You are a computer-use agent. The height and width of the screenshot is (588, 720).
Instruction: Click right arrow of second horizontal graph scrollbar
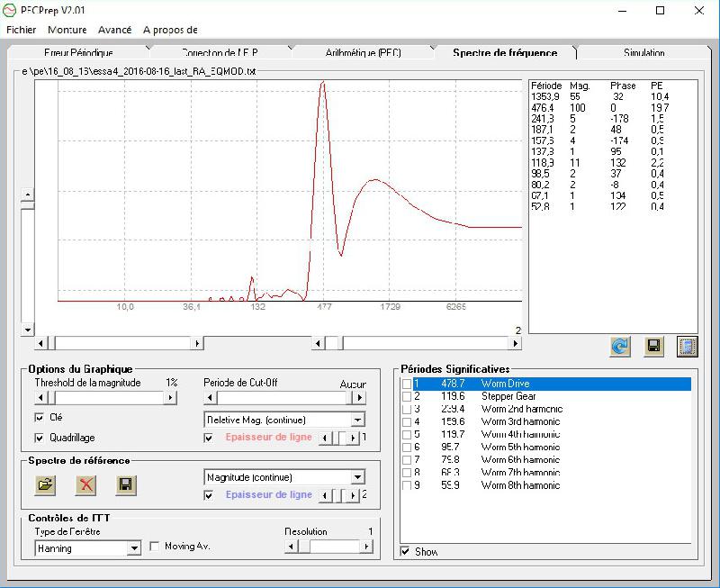coord(515,343)
